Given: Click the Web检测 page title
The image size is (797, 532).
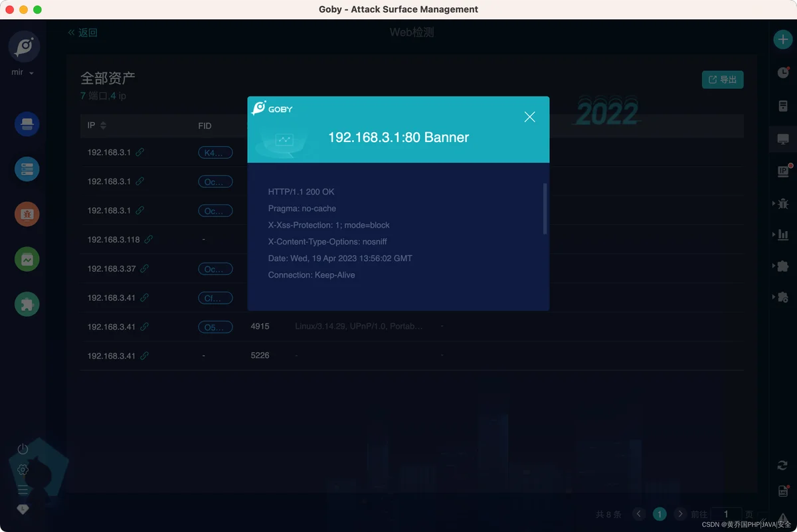Looking at the screenshot, I should click(412, 33).
